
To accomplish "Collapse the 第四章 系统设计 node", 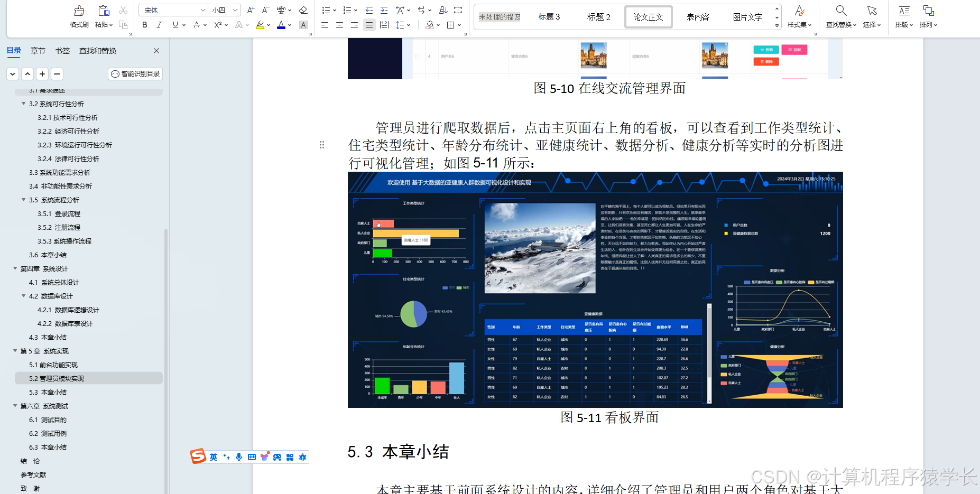I will pyautogui.click(x=15, y=268).
